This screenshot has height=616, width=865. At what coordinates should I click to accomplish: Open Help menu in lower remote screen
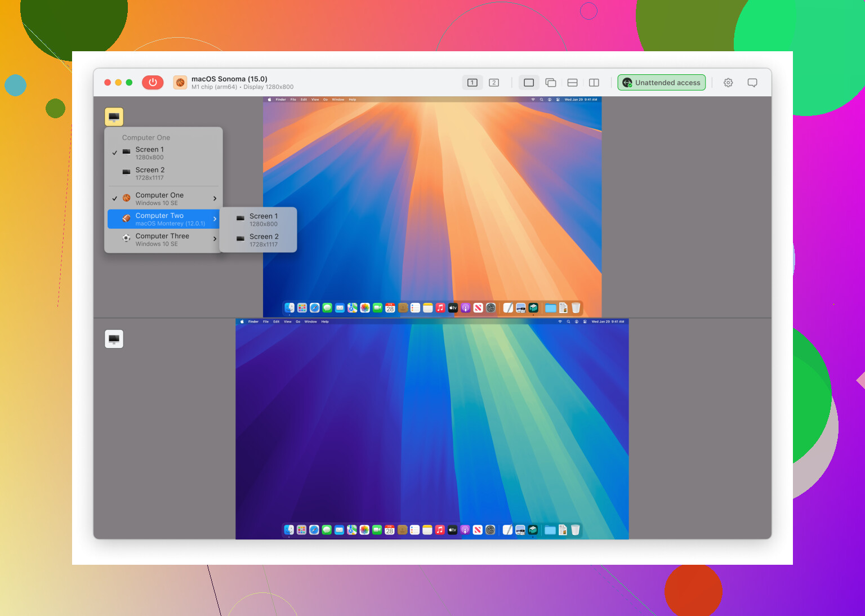(325, 322)
